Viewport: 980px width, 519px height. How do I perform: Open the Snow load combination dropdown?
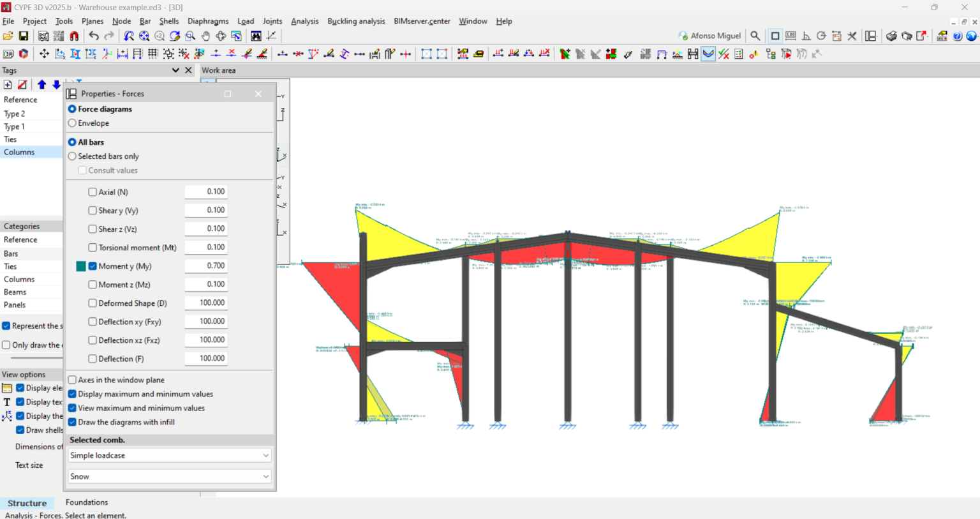[x=169, y=476]
